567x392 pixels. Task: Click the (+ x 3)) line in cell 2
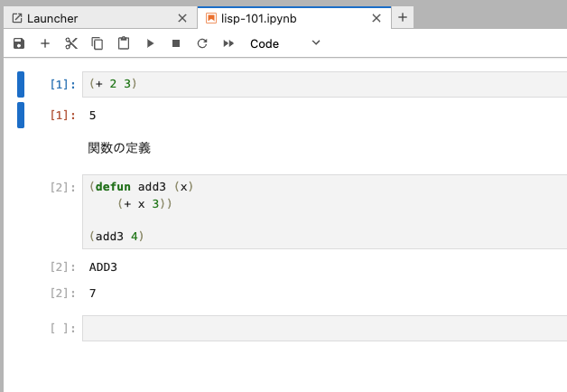pos(144,203)
